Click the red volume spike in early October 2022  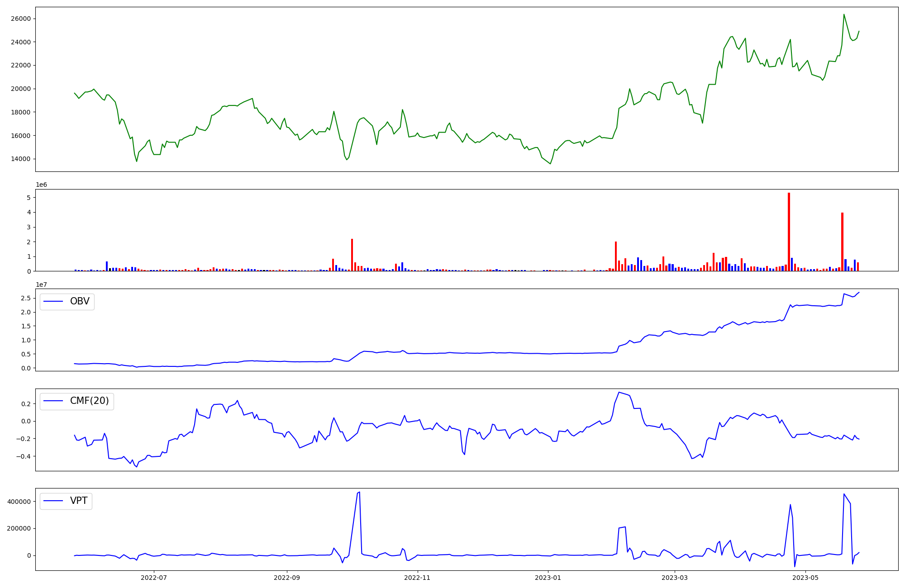click(x=352, y=255)
